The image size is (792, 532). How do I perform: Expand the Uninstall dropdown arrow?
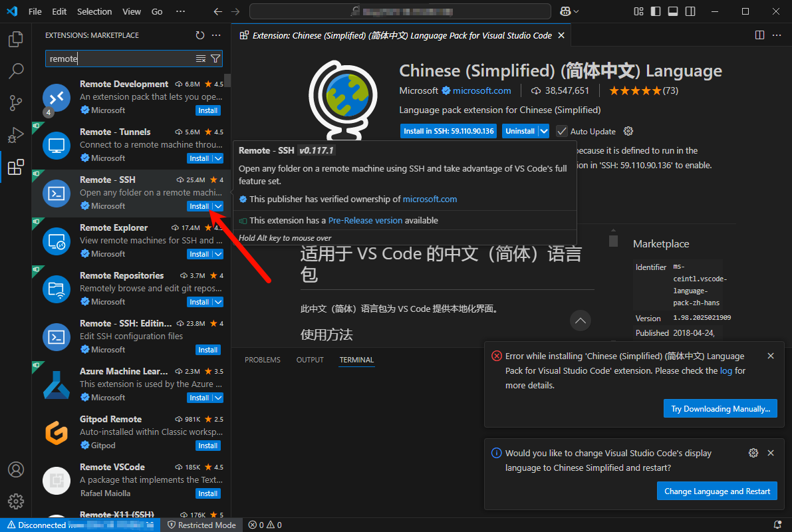pos(544,131)
